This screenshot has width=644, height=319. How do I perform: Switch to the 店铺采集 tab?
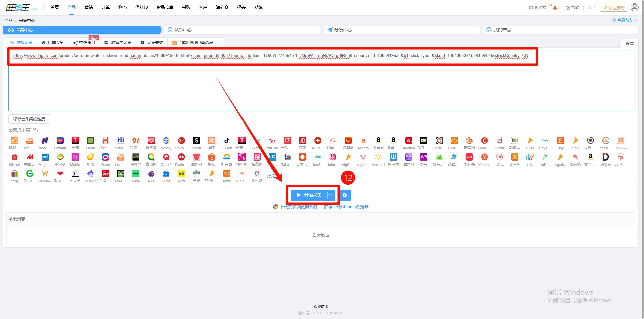[x=53, y=43]
